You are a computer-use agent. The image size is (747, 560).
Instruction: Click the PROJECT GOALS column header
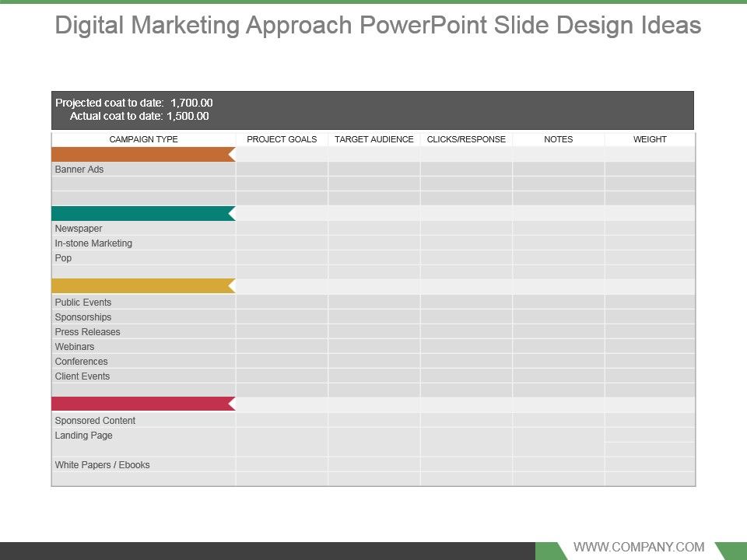coord(282,140)
